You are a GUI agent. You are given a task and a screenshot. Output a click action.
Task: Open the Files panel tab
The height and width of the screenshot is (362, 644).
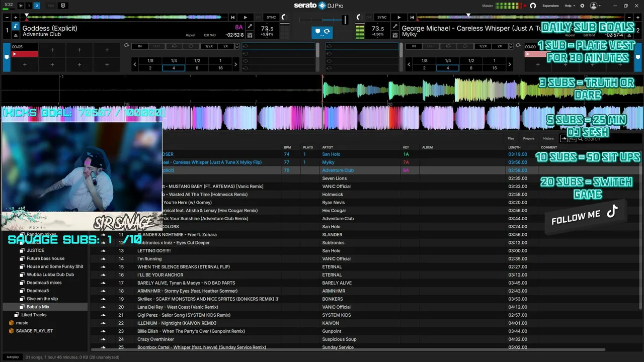pyautogui.click(x=511, y=138)
